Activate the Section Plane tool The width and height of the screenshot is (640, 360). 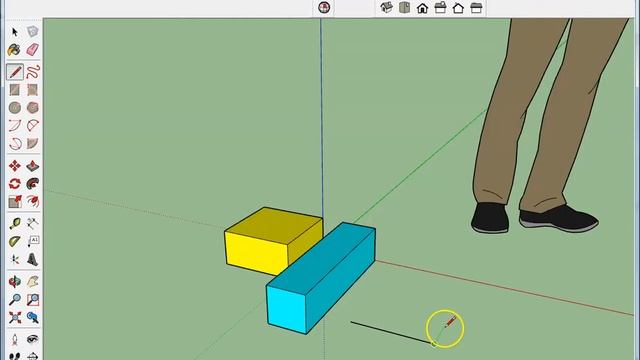pyautogui.click(x=33, y=356)
